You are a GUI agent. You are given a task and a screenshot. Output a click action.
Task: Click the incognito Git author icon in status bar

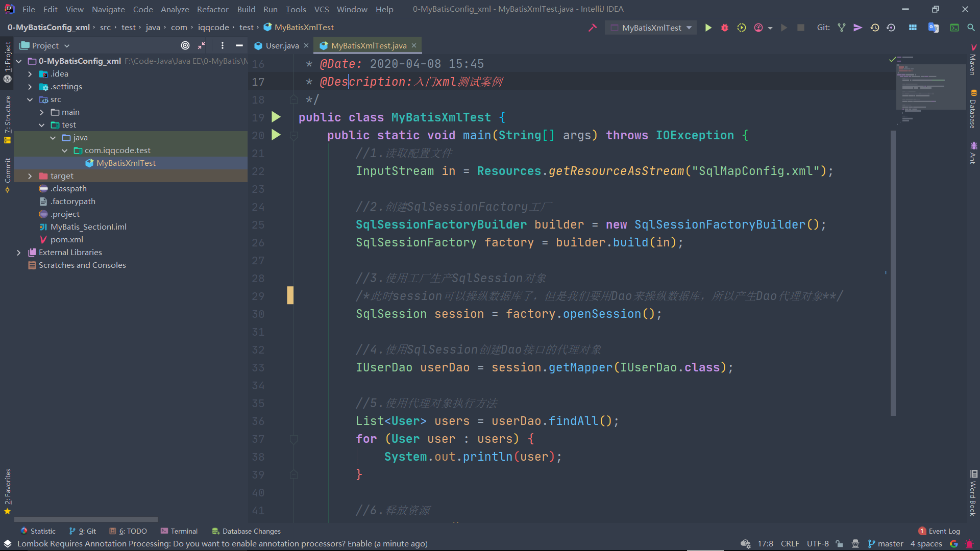pyautogui.click(x=856, y=544)
